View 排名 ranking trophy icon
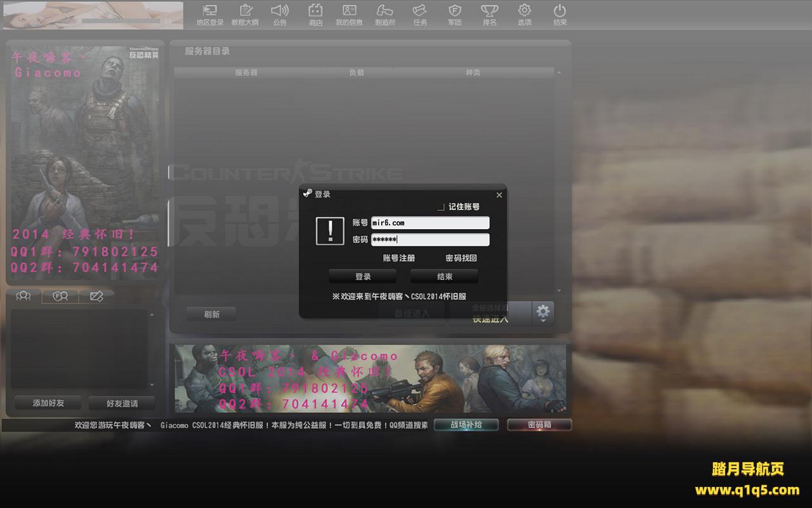 [x=489, y=11]
